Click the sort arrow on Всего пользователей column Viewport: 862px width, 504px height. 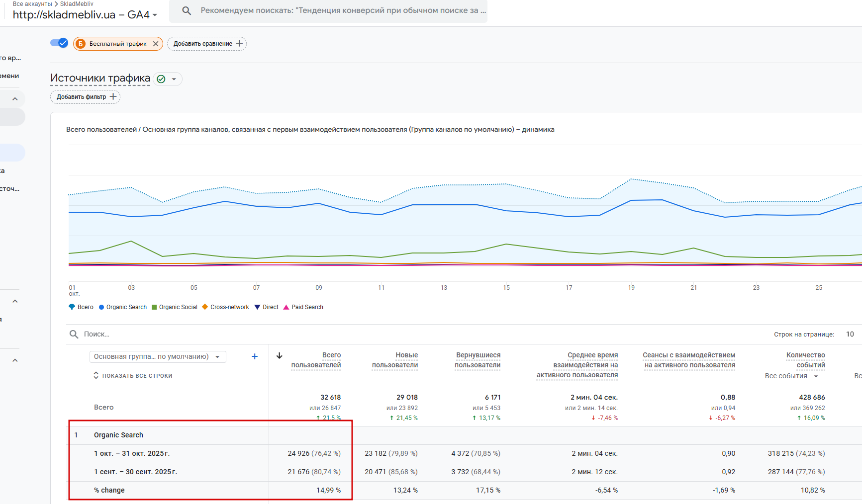click(280, 355)
